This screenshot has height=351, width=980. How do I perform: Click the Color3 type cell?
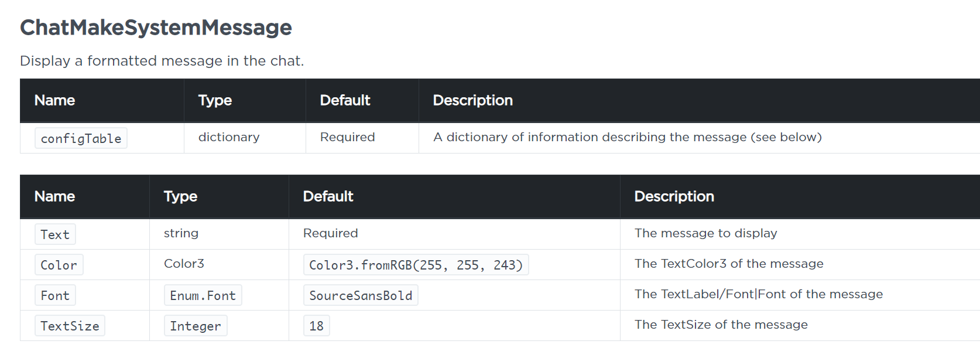184,264
